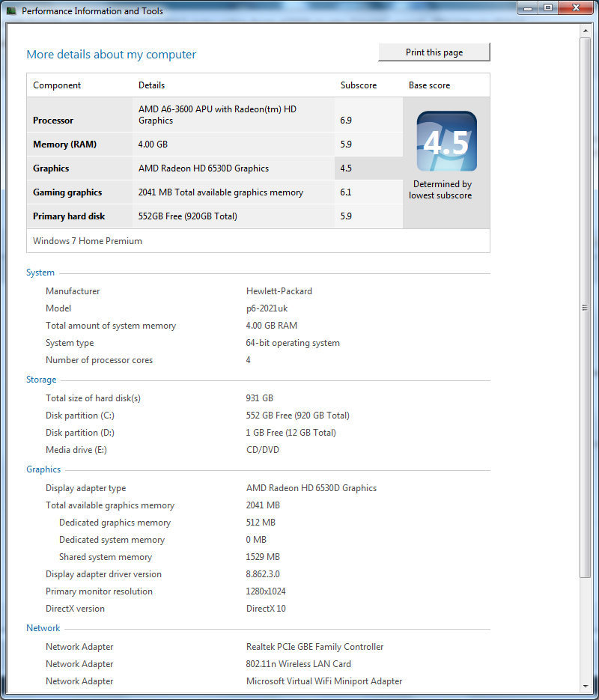Screen dimensions: 599x700
Task: Click the 1529 MB shared system memory
Action: point(263,557)
